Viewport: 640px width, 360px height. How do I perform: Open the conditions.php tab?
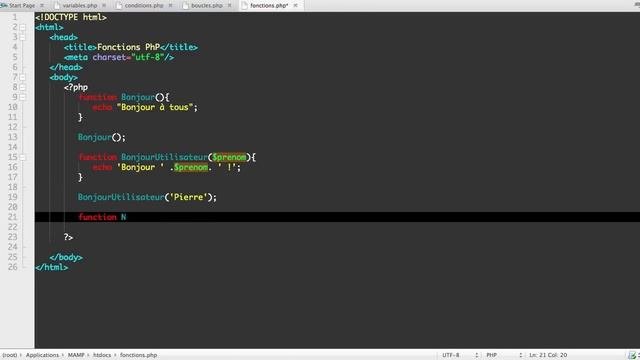(144, 5)
